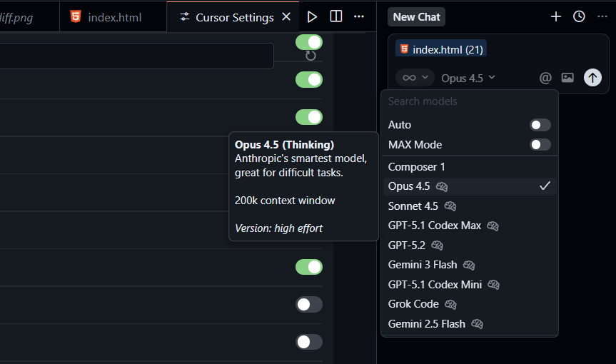This screenshot has height=364, width=616.
Task: Click brain icon next to GPT-5.1 Codex Max
Action: [493, 226]
